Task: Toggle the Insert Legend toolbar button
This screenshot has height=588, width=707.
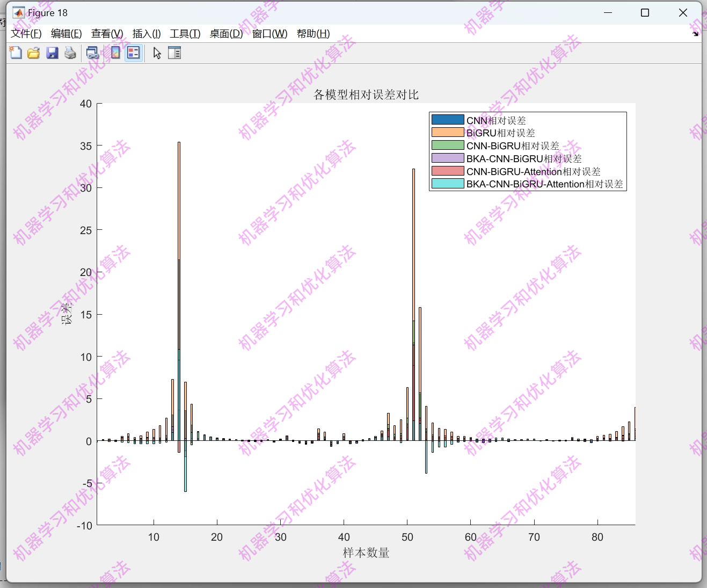Action: pos(134,53)
